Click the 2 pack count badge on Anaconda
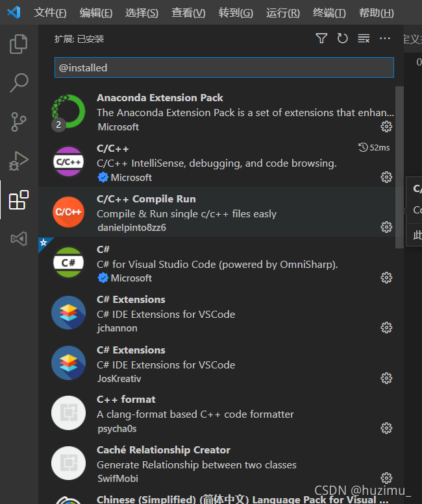This screenshot has width=422, height=504. click(x=58, y=125)
